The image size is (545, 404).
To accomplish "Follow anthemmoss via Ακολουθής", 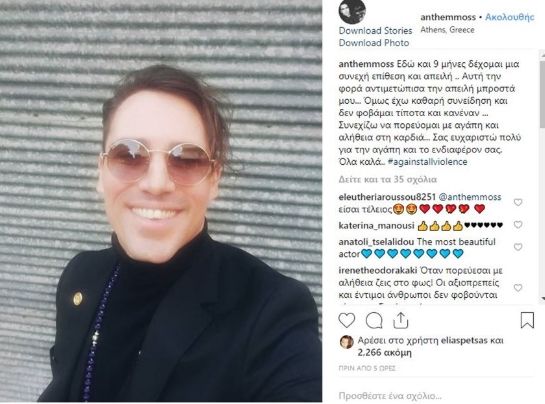I will 510,17.
